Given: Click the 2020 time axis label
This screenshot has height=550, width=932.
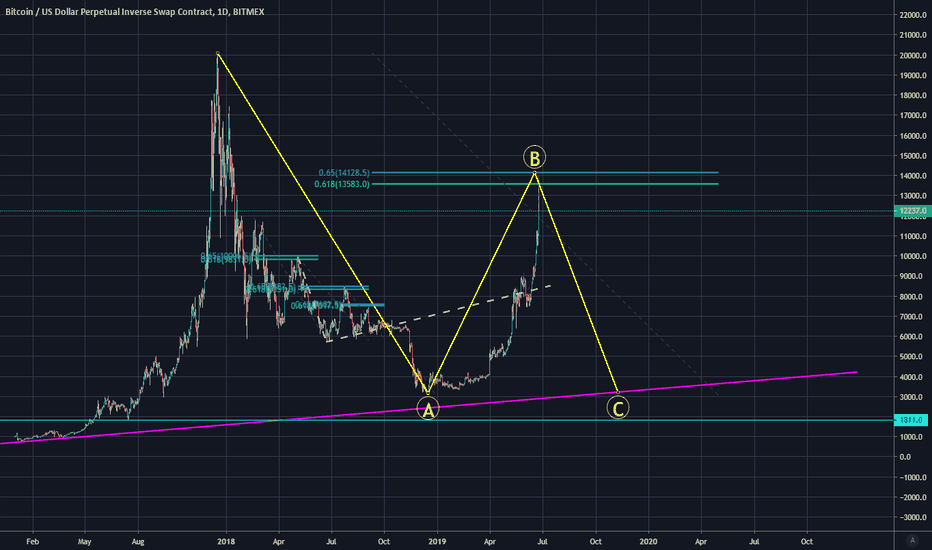Looking at the screenshot, I should (648, 542).
